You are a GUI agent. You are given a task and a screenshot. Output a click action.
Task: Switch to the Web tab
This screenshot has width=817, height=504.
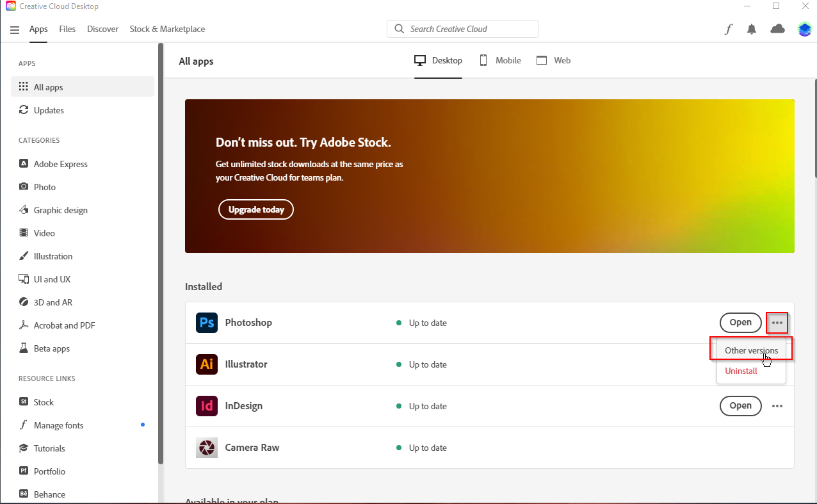[553, 60]
